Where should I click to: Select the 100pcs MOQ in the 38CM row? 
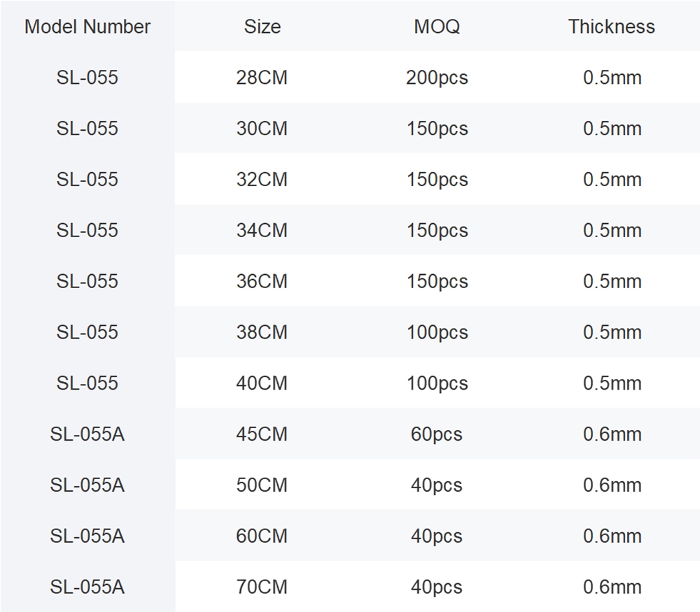pos(437,332)
